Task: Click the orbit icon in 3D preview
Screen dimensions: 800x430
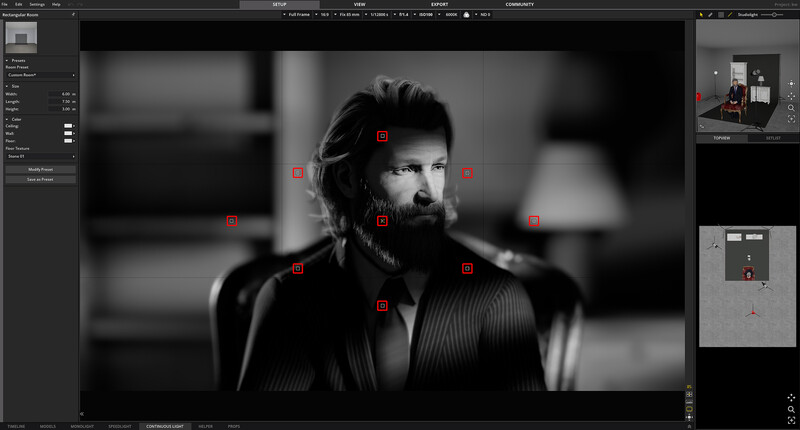Action: tap(791, 83)
